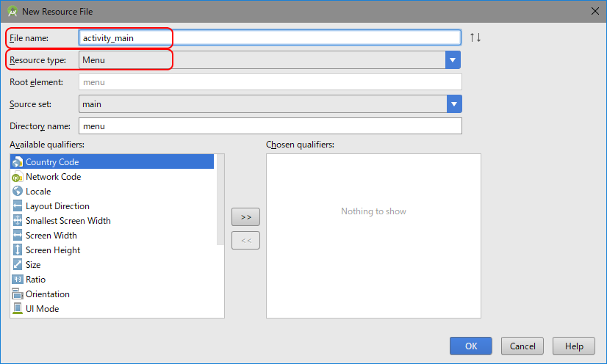Open Help for this dialog

(574, 346)
